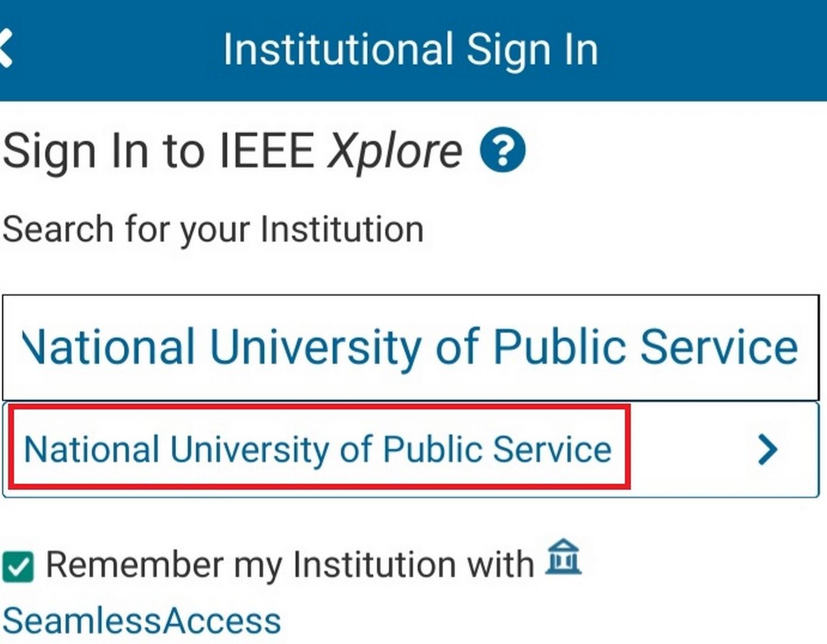Open the help question mark icon
827x644 pixels.
point(503,150)
